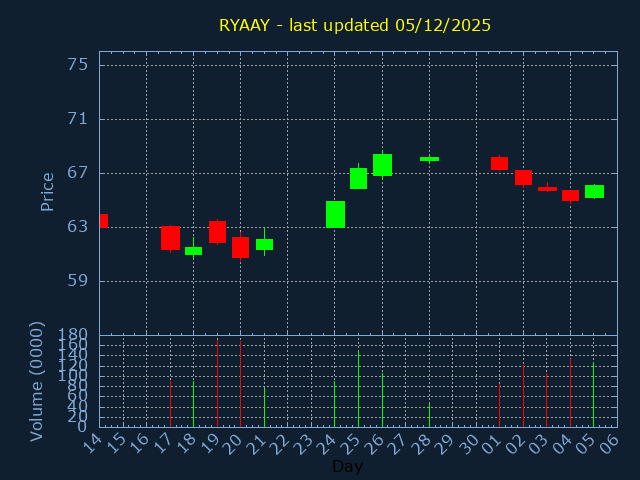Image resolution: width=640 pixels, height=480 pixels.
Task: Select the red candlestick for day 17
Action: click(x=170, y=238)
